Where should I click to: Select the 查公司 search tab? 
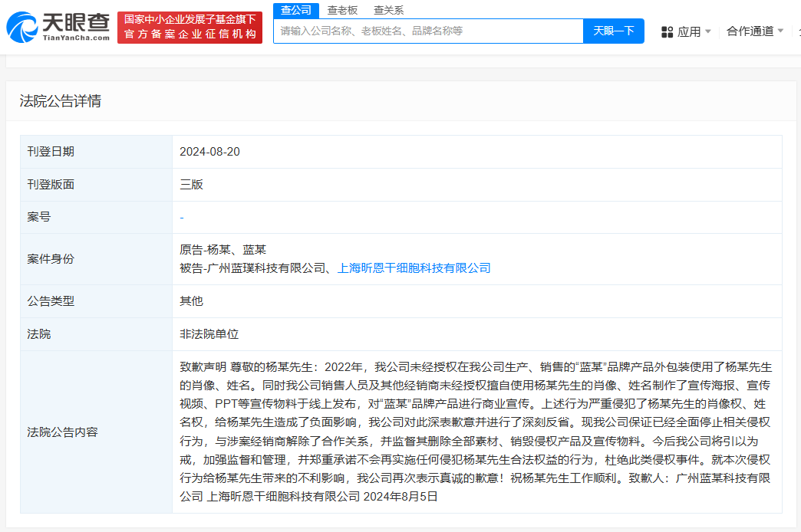point(296,10)
